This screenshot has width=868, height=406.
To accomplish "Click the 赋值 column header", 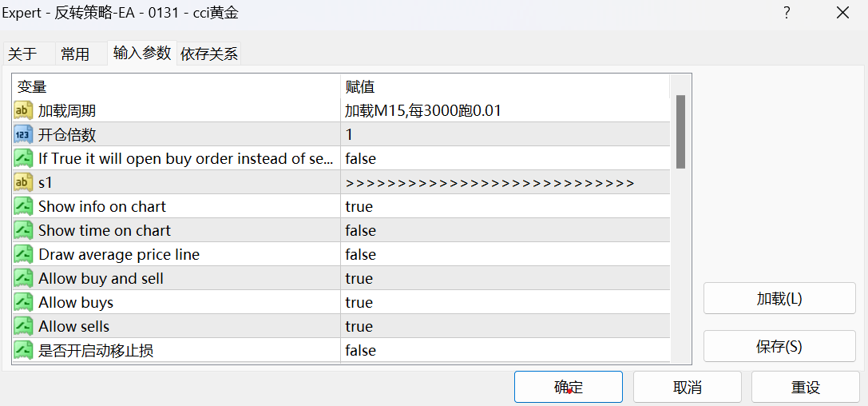I will tap(505, 87).
